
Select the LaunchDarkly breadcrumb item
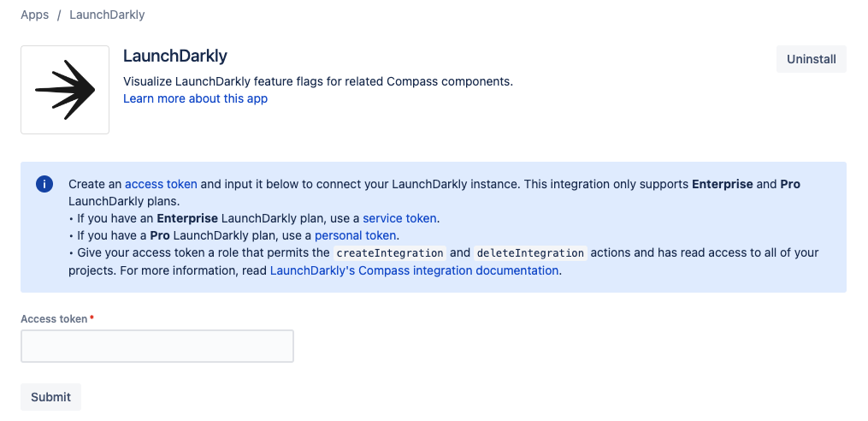pyautogui.click(x=107, y=15)
